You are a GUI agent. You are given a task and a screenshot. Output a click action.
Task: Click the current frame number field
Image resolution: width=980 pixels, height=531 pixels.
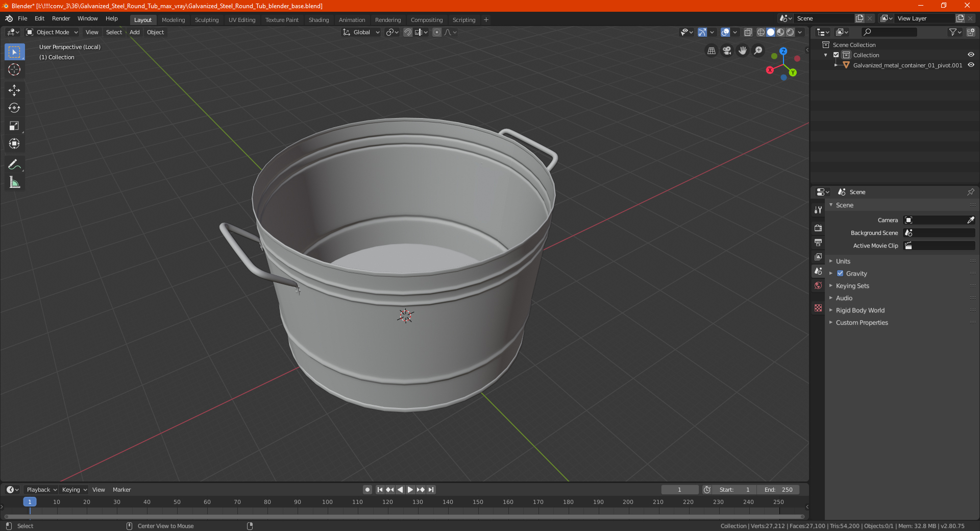tap(680, 490)
